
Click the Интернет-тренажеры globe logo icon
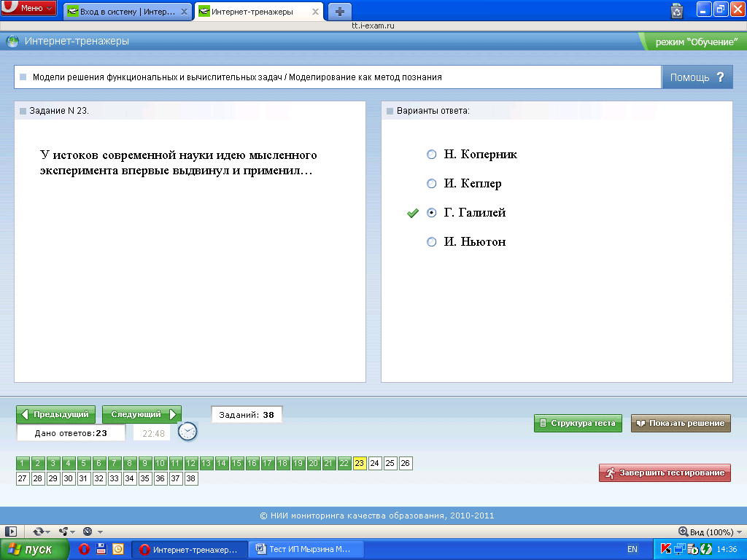coord(13,42)
